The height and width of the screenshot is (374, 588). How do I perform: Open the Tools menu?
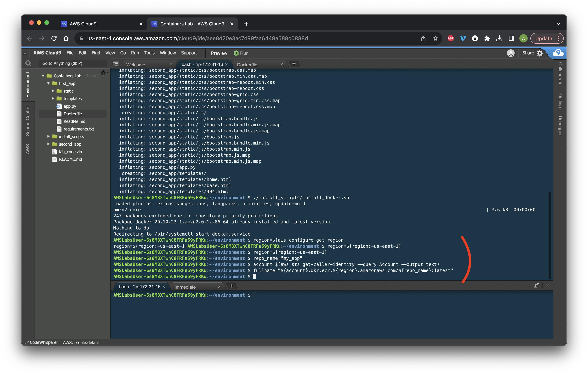[x=149, y=53]
